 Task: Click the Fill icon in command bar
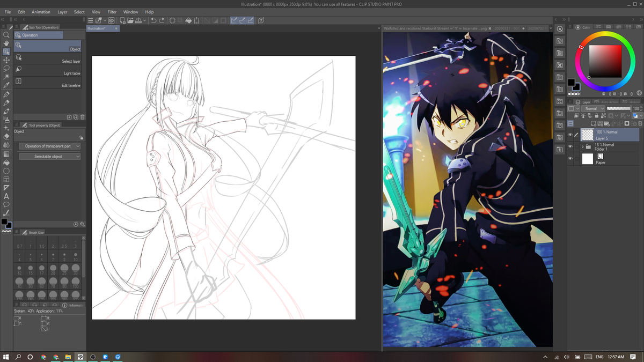pyautogui.click(x=188, y=20)
